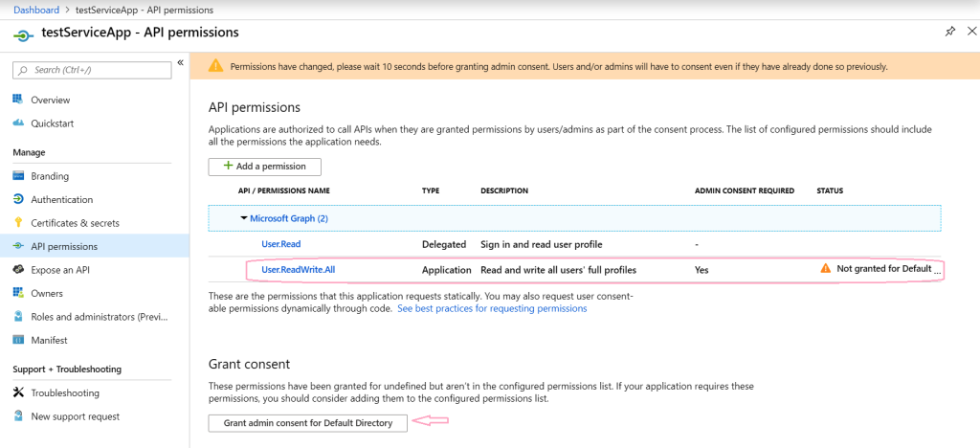Click the Yes admin consent cell
Viewport: 980px width, 448px height.
click(702, 270)
